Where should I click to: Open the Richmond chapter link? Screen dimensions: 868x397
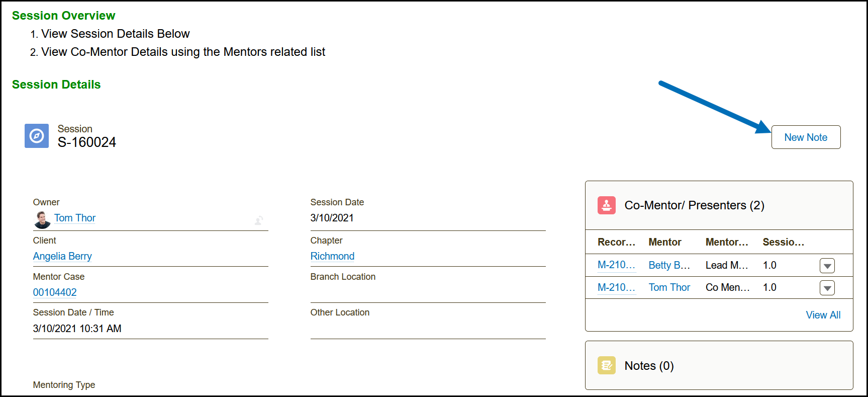pos(332,256)
